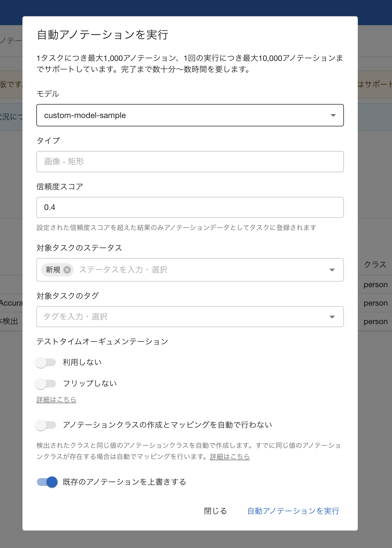Click the 新規 status chip label

pyautogui.click(x=53, y=270)
